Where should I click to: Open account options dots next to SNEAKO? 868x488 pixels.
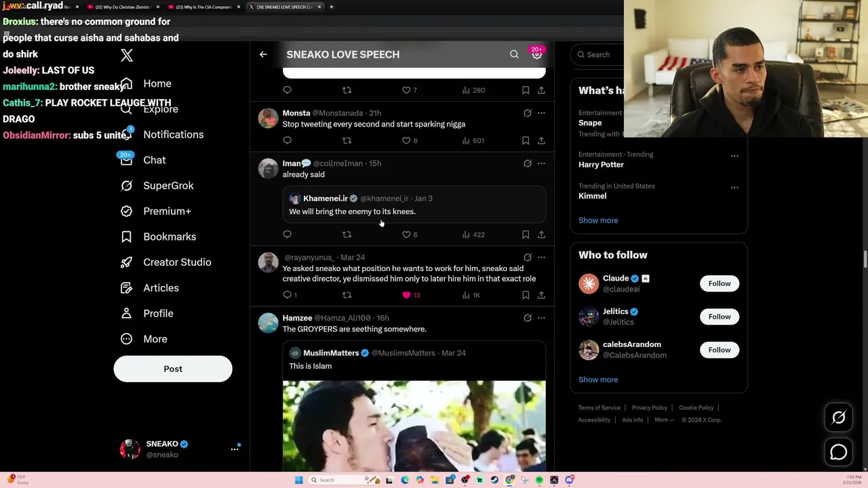point(235,449)
